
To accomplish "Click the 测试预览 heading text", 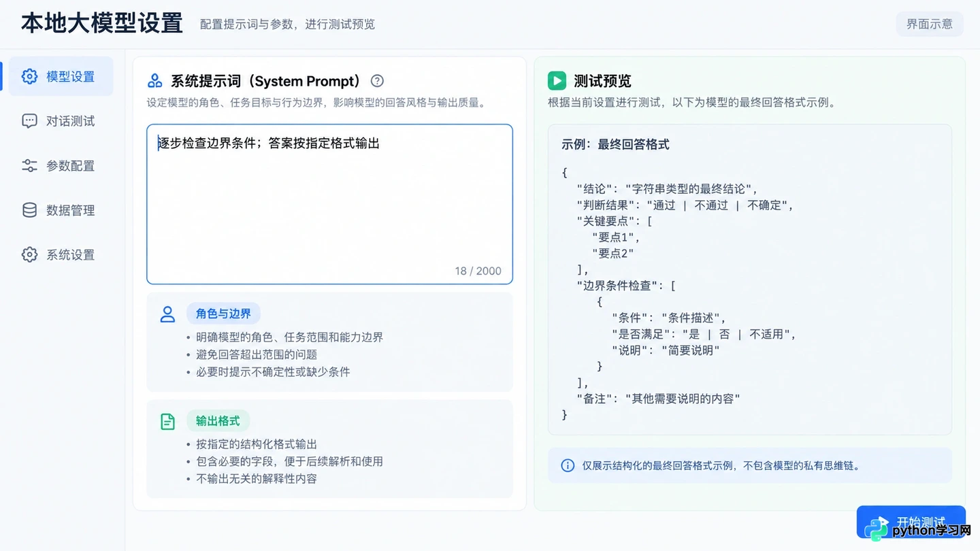I will (x=602, y=81).
